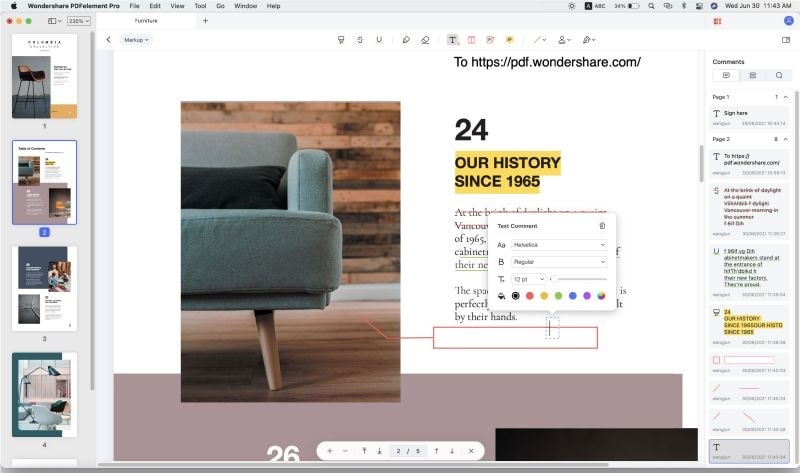
Task: Select the highlight tool in markup toolbar
Action: pyautogui.click(x=341, y=40)
